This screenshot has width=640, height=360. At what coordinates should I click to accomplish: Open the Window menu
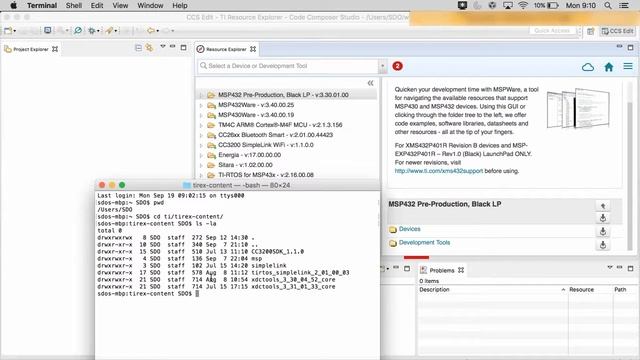coord(150,5)
